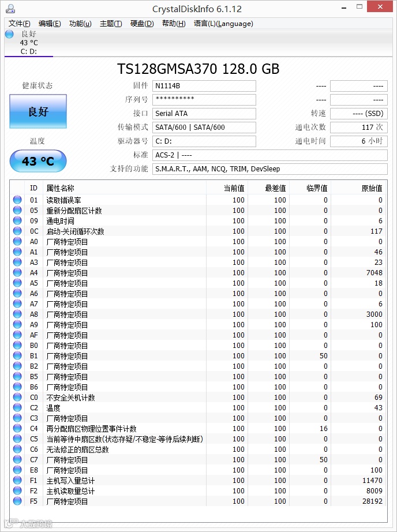The width and height of the screenshot is (397, 532).
Task: Click status orb for F1 主机写入量总计
Action: 17,481
